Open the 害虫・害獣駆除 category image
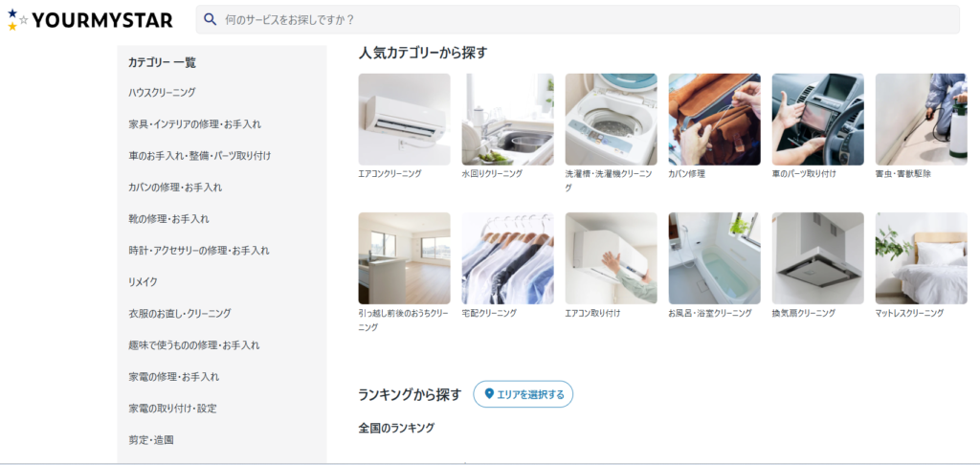 tap(922, 120)
